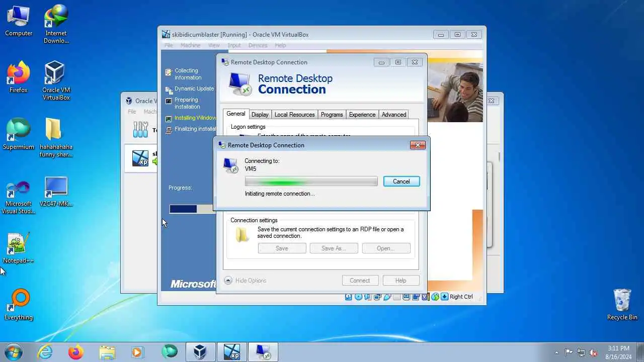Click the Connect button

360,281
